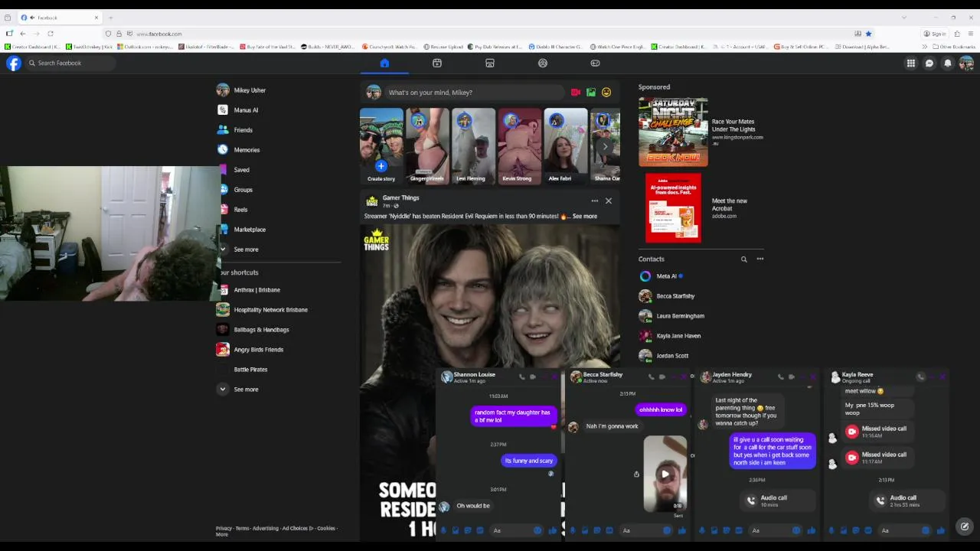Open the Groups tab in top navigation
980x551 pixels.
click(x=543, y=64)
